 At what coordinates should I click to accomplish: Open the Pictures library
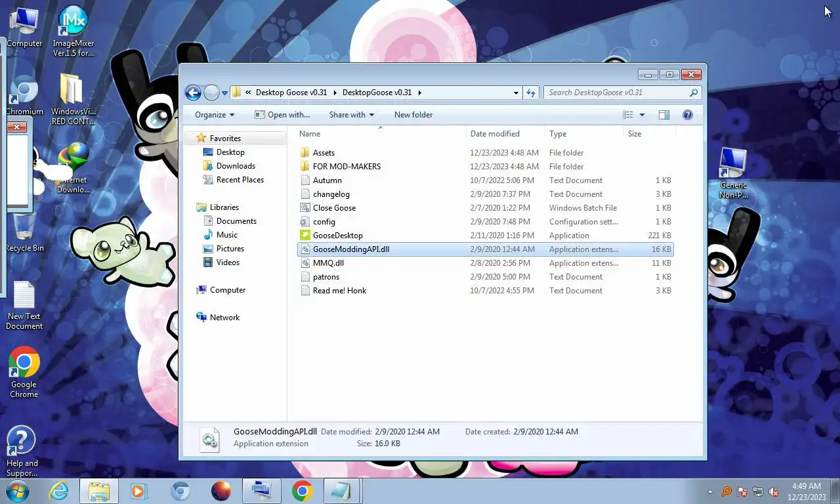pos(230,249)
